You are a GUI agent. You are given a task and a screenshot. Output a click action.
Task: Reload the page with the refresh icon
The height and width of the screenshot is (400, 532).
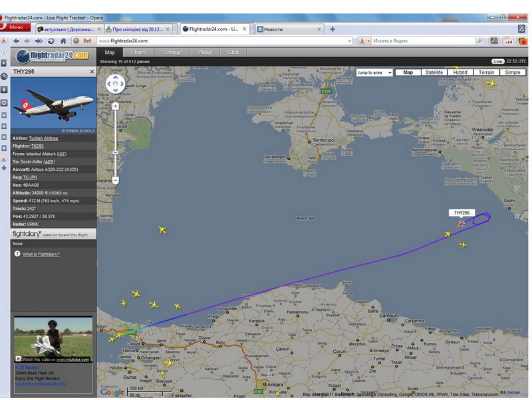point(51,41)
